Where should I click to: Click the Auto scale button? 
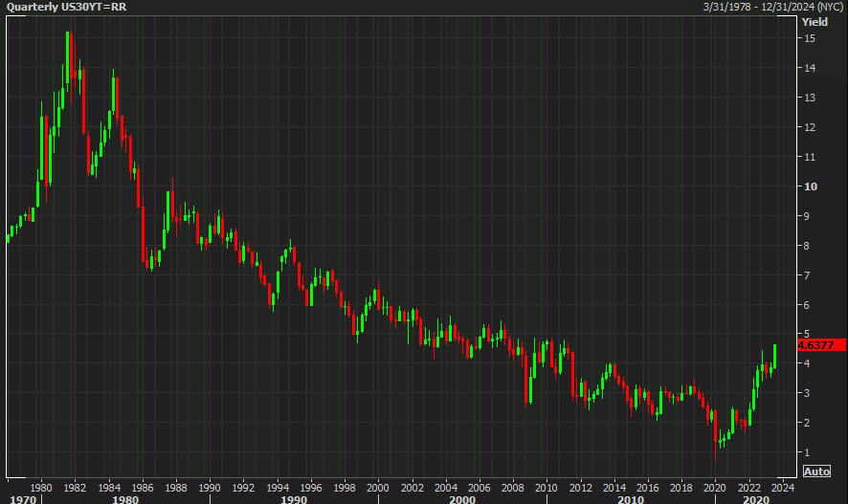[816, 471]
